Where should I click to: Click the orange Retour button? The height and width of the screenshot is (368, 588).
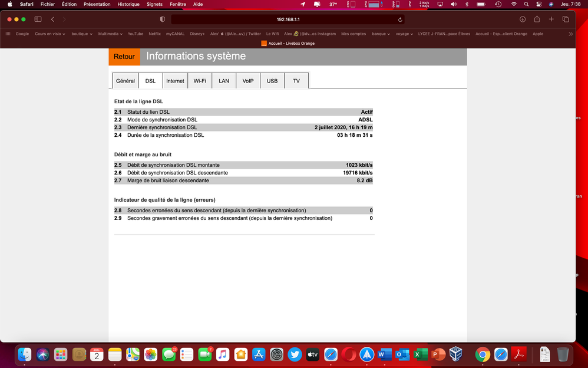[x=124, y=57]
